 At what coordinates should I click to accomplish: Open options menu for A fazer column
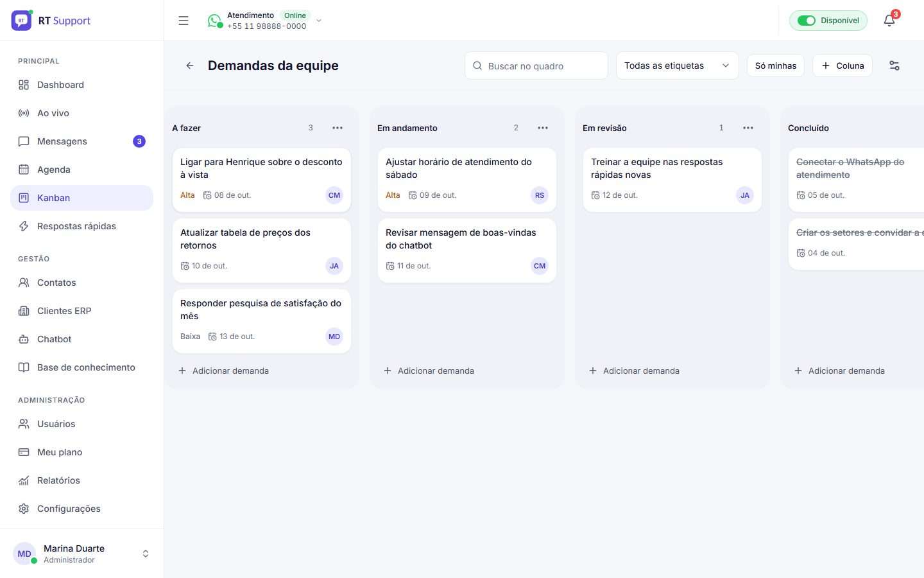(338, 128)
